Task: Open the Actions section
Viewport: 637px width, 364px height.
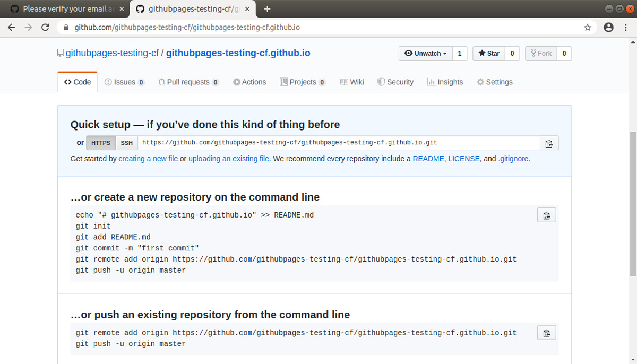Action: click(x=249, y=82)
